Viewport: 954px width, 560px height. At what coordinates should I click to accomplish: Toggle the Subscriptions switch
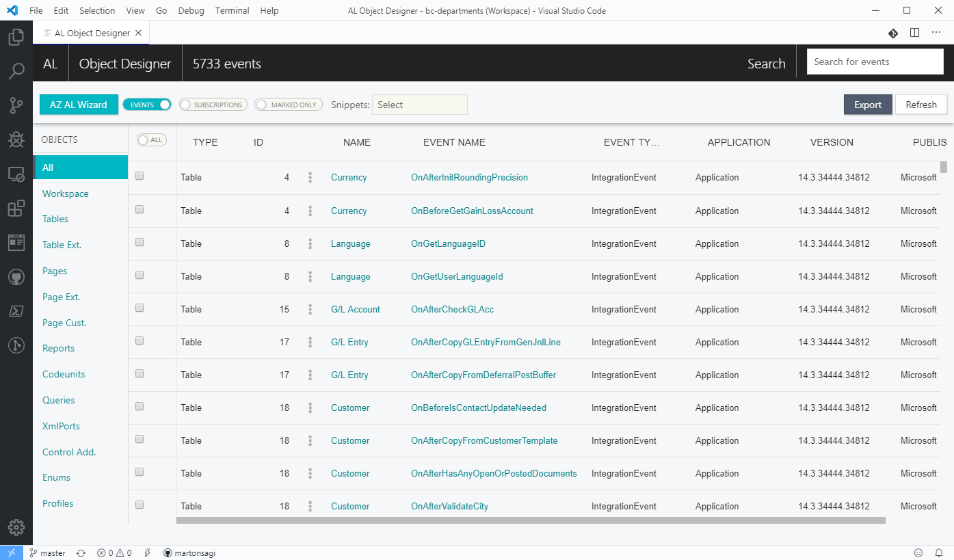[x=213, y=105]
